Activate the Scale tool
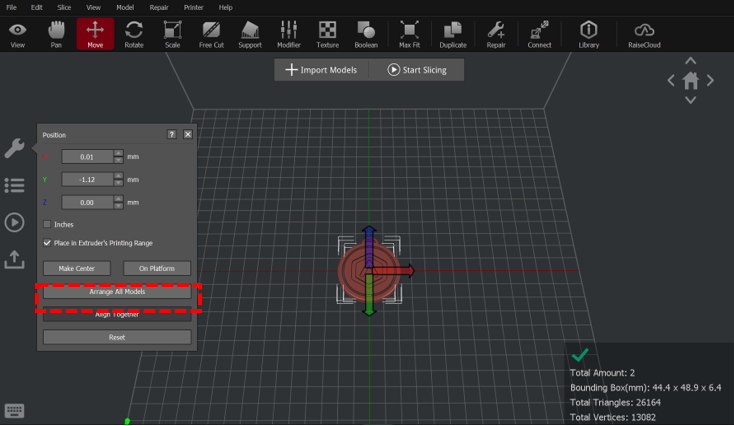This screenshot has height=426, width=734. coord(172,33)
